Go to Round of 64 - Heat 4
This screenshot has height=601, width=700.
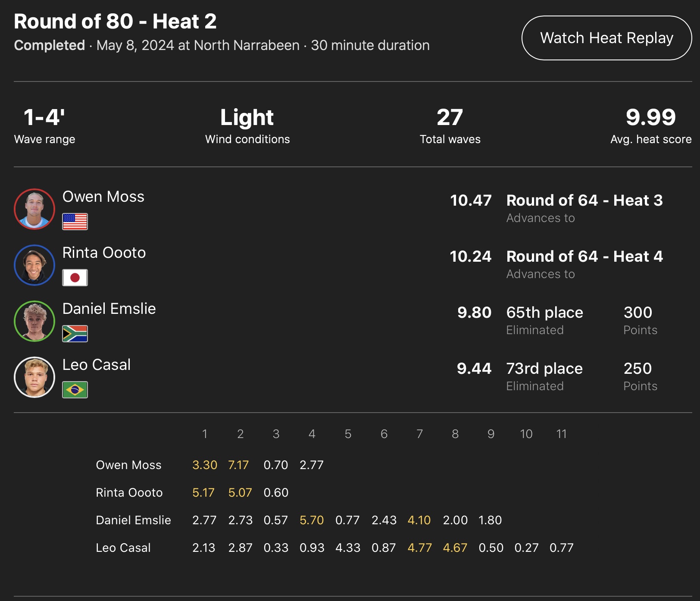(x=584, y=257)
